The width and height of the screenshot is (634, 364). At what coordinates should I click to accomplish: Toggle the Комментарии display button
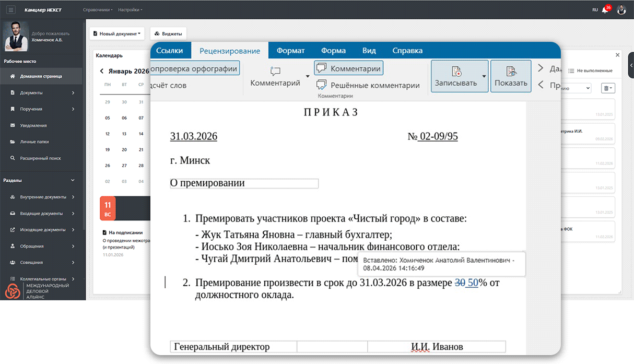coord(348,68)
